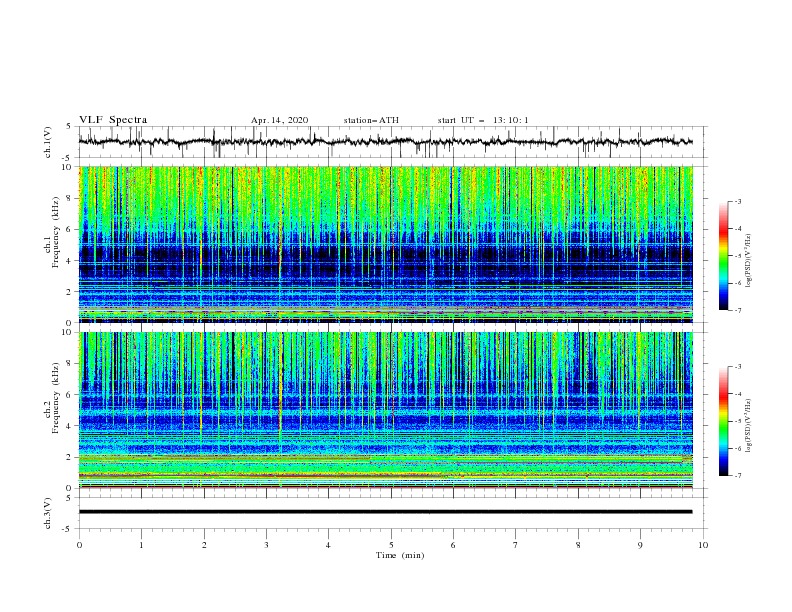Screen dimensions: 792x612
Task: Click the time axis tick label "0"
Action: [x=79, y=545]
